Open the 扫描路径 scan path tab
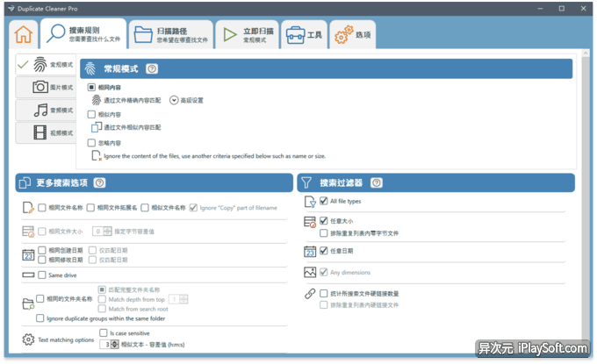This screenshot has width=597, height=364. [x=171, y=34]
